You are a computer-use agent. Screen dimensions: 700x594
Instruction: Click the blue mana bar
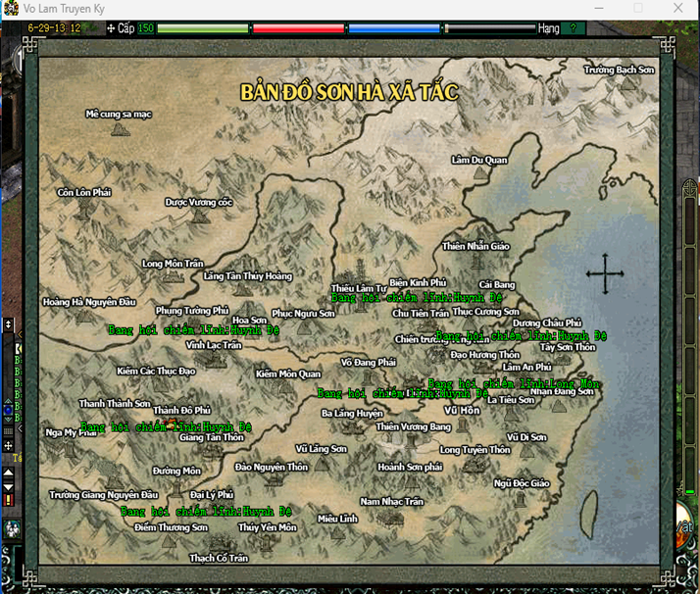[394, 28]
